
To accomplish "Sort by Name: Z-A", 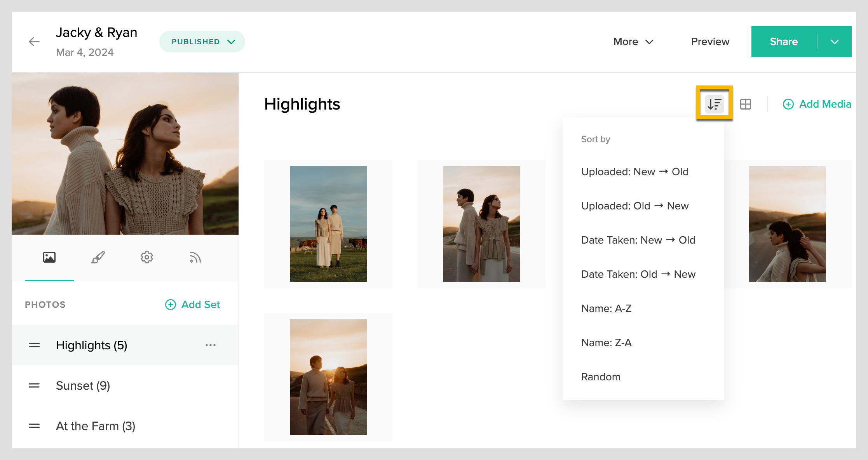I will pos(643,343).
